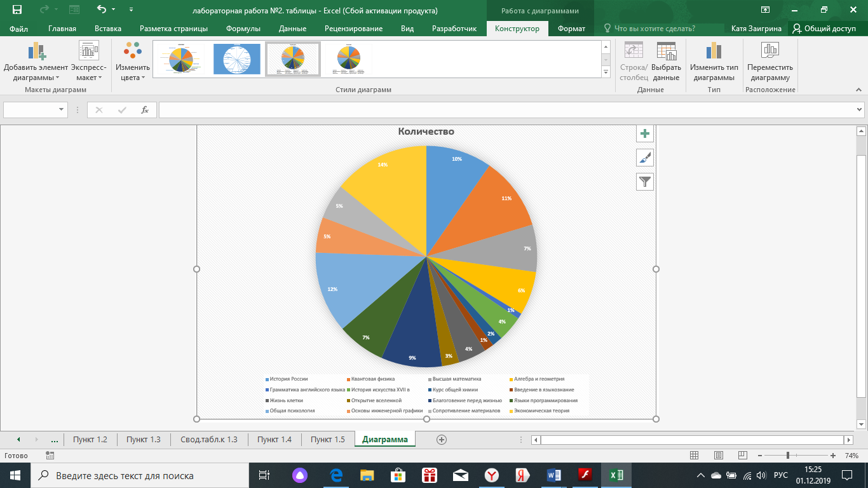Click the Move Chart icon

click(770, 51)
